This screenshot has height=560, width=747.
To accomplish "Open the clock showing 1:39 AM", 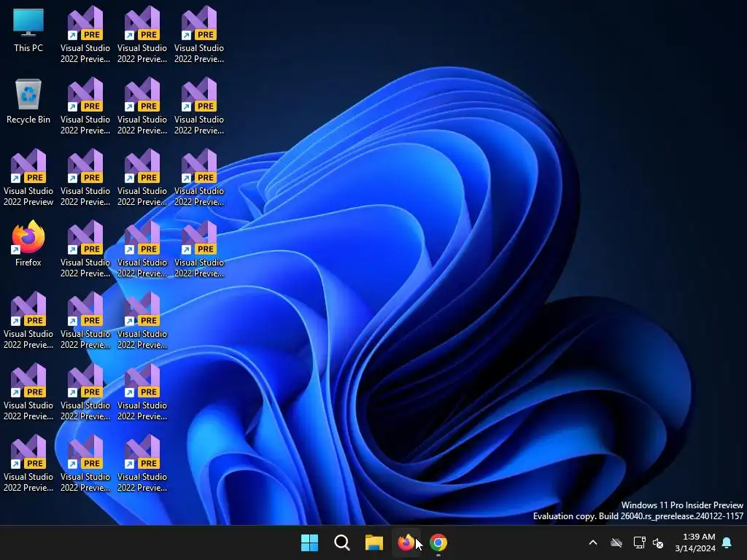I will pos(695,542).
